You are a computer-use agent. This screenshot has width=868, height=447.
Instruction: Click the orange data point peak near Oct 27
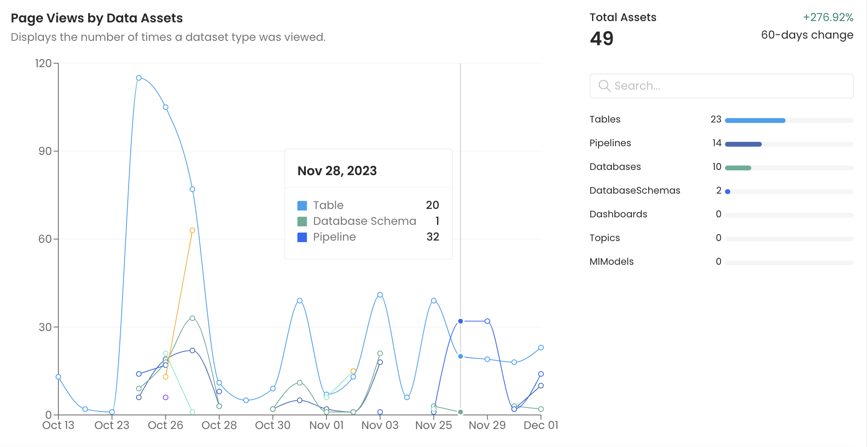click(x=192, y=230)
